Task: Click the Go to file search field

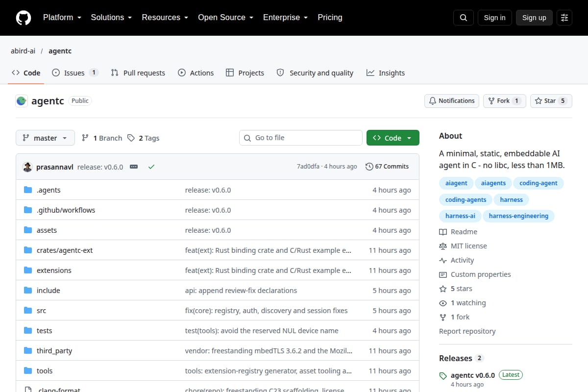Action: click(x=301, y=138)
